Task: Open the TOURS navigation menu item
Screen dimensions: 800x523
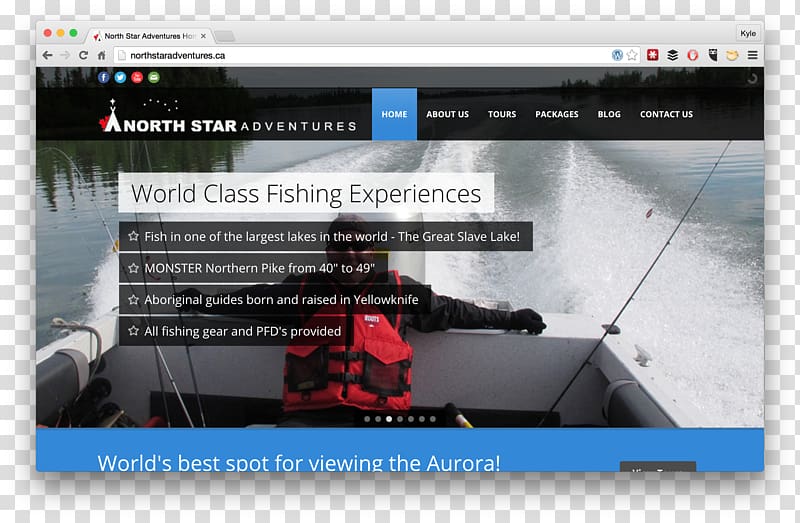Action: 502,114
